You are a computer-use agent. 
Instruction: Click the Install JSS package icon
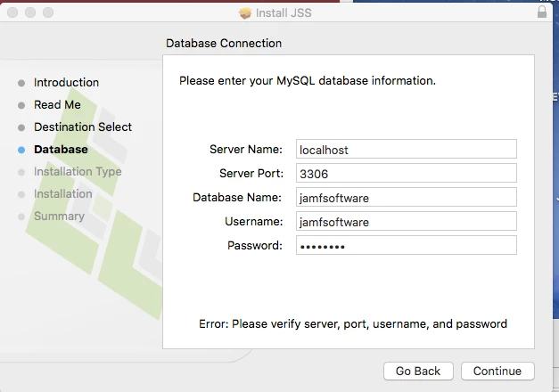[245, 13]
